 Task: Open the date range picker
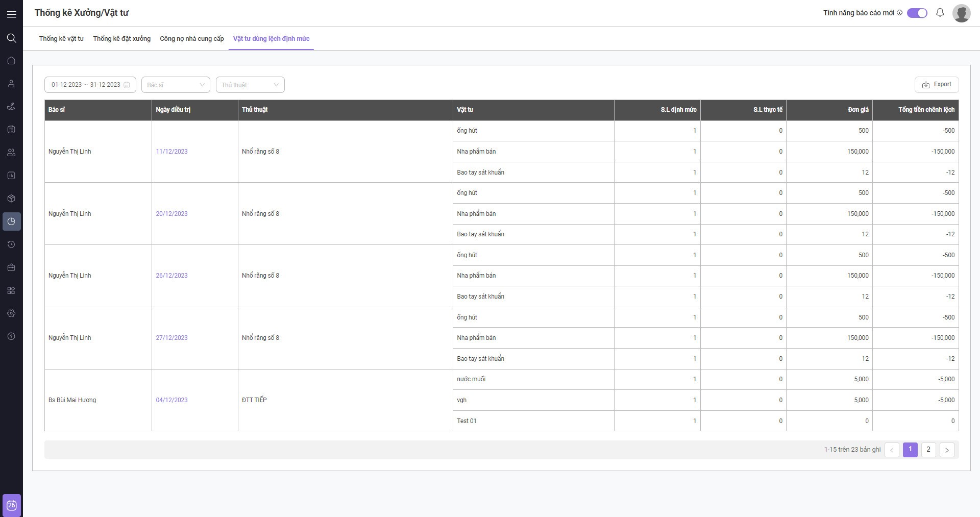click(x=90, y=85)
